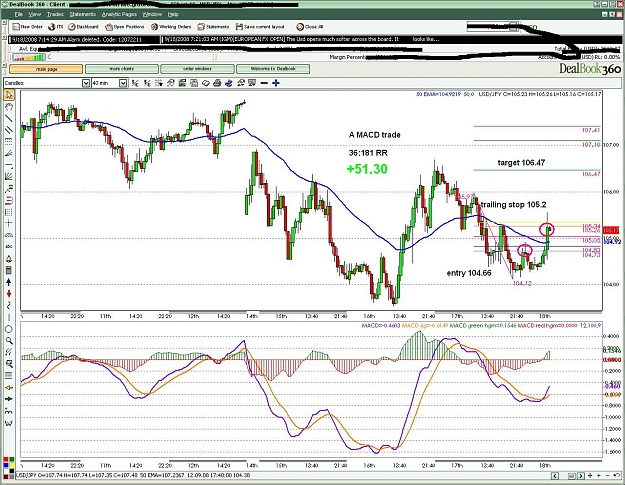This screenshot has width=625, height=485.
Task: Show Open Positions
Action: point(124,27)
